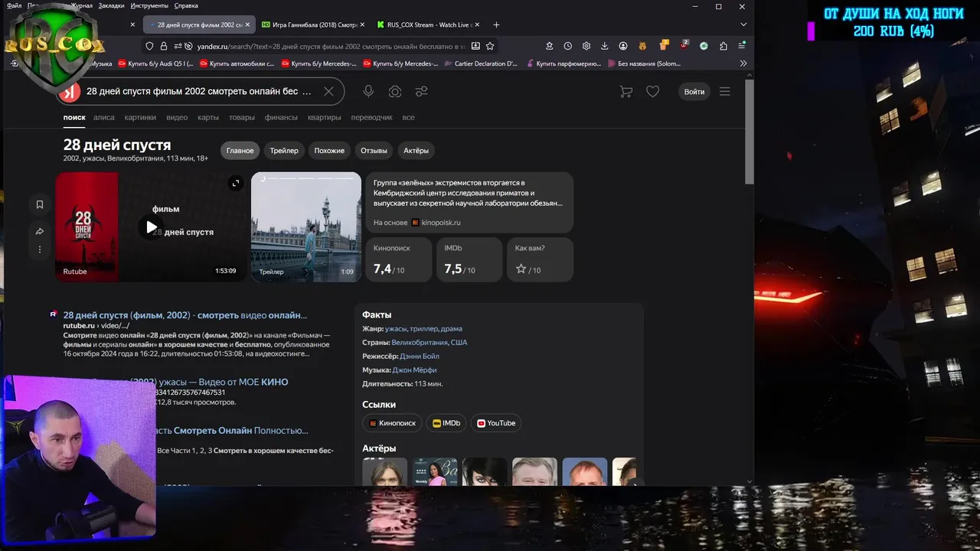Expand the Rutube video to fullscreen
The height and width of the screenshot is (551, 980).
point(236,183)
